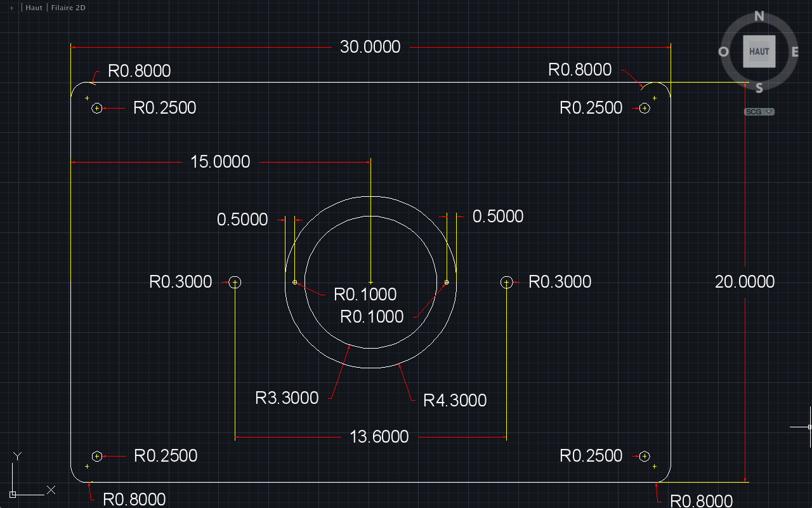The image size is (812, 508).
Task: Select the 15.0000 dimension text
Action: click(x=220, y=162)
